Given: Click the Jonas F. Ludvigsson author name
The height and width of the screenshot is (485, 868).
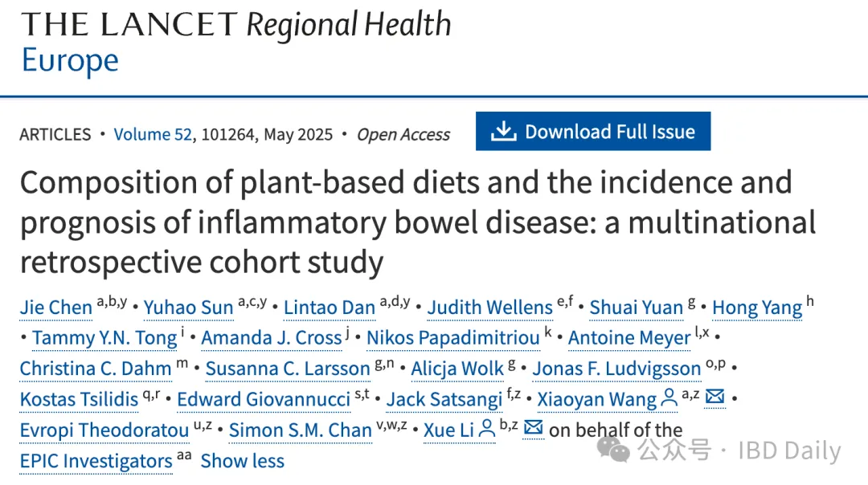Looking at the screenshot, I should [616, 369].
